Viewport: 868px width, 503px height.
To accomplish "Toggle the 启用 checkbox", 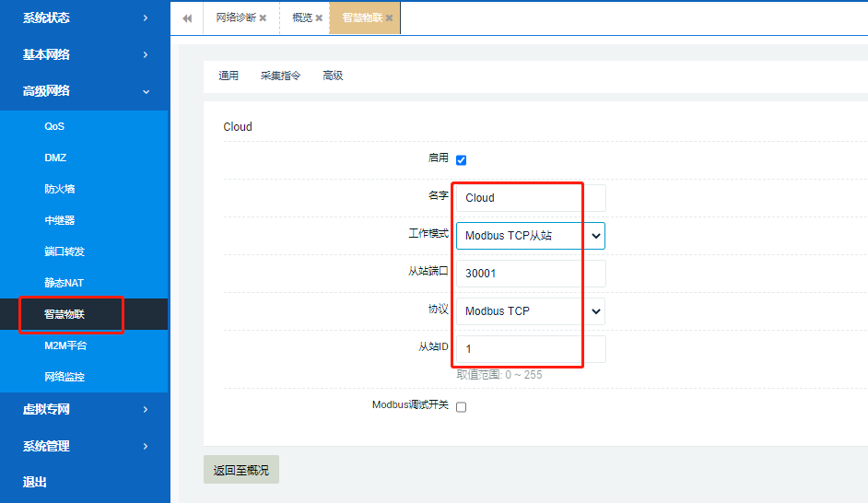I will pos(462,160).
